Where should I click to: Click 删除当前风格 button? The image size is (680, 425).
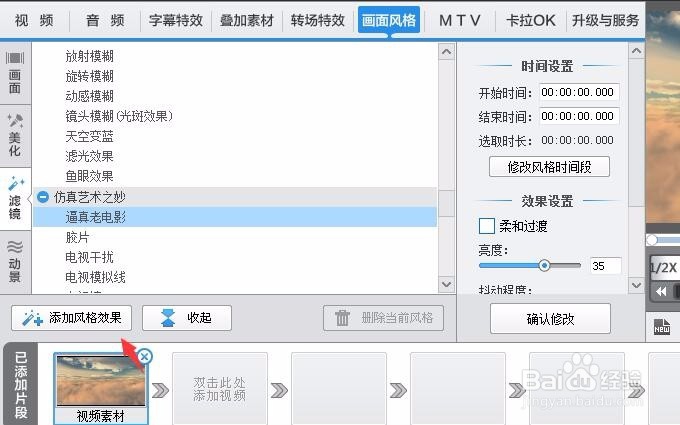[383, 318]
